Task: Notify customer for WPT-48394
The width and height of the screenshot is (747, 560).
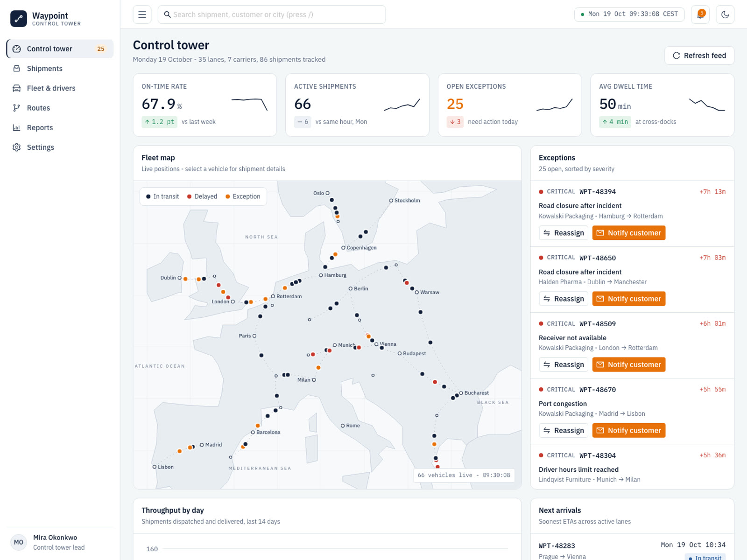Action: 629,233
